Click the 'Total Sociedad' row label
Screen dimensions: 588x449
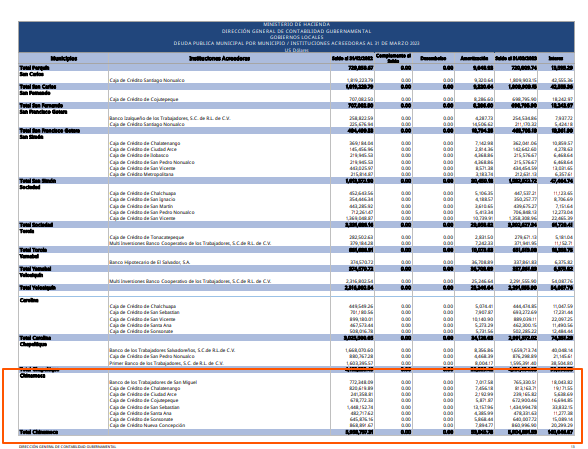coord(36,225)
